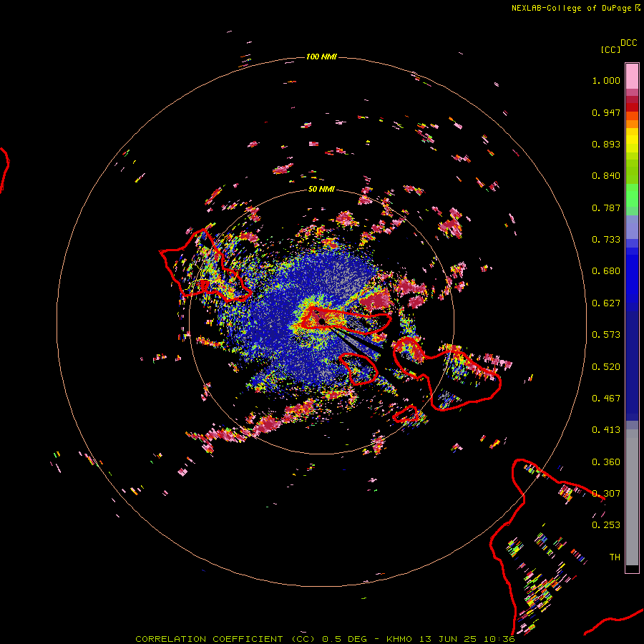The image size is (644, 644).
Task: Click the black radar site dot at center
Action: pyautogui.click(x=321, y=321)
